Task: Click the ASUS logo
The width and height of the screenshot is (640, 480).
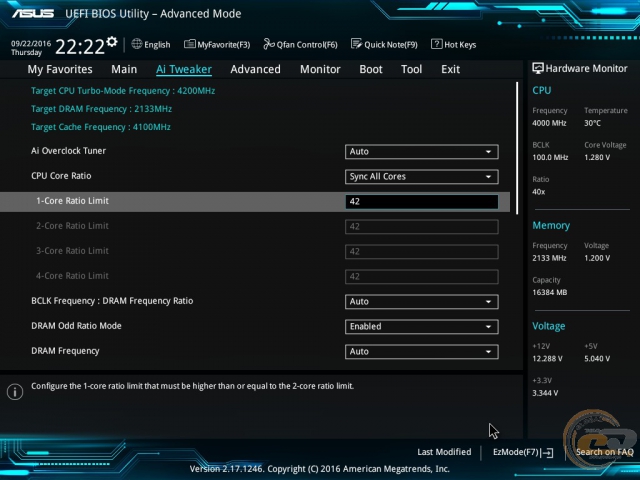Action: click(33, 13)
